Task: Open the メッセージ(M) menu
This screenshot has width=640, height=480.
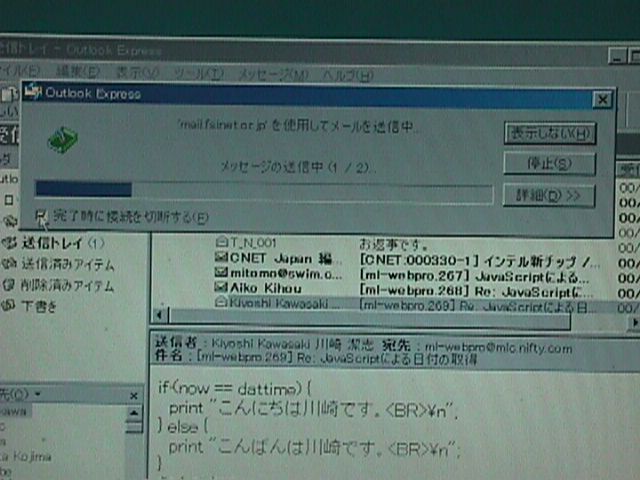Action: point(273,75)
